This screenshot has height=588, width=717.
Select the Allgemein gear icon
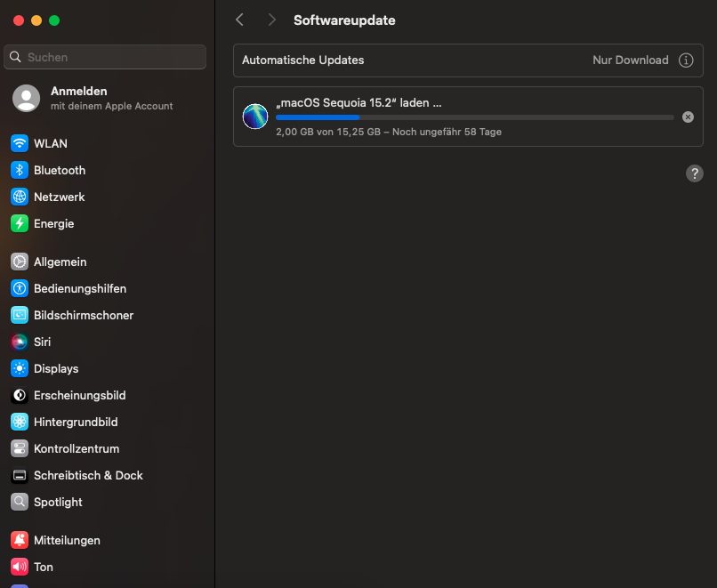(x=20, y=262)
